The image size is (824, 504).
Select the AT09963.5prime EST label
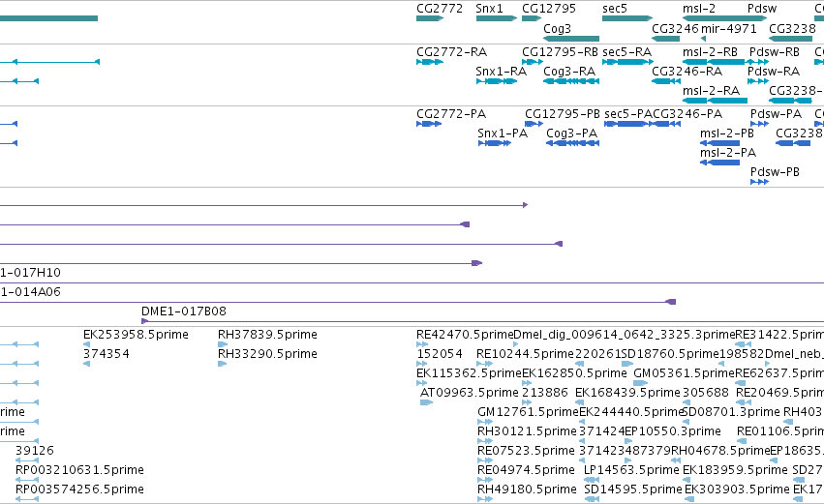pos(470,393)
